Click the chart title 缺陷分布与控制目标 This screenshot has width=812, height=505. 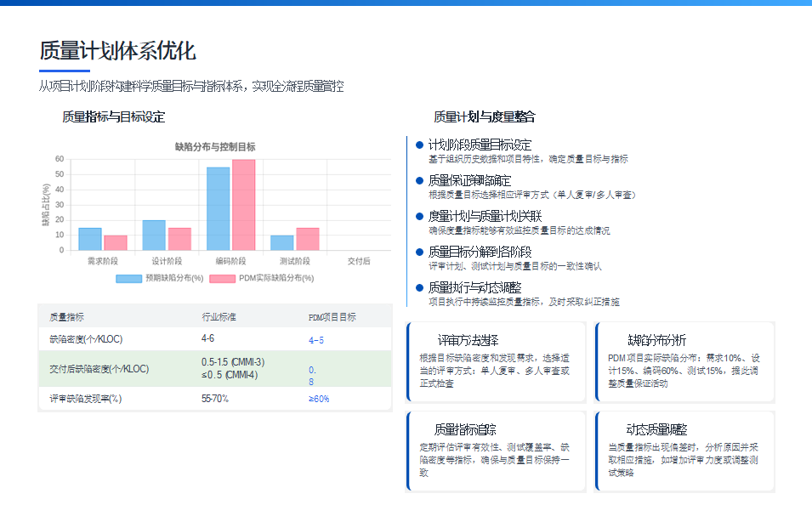tap(215, 147)
